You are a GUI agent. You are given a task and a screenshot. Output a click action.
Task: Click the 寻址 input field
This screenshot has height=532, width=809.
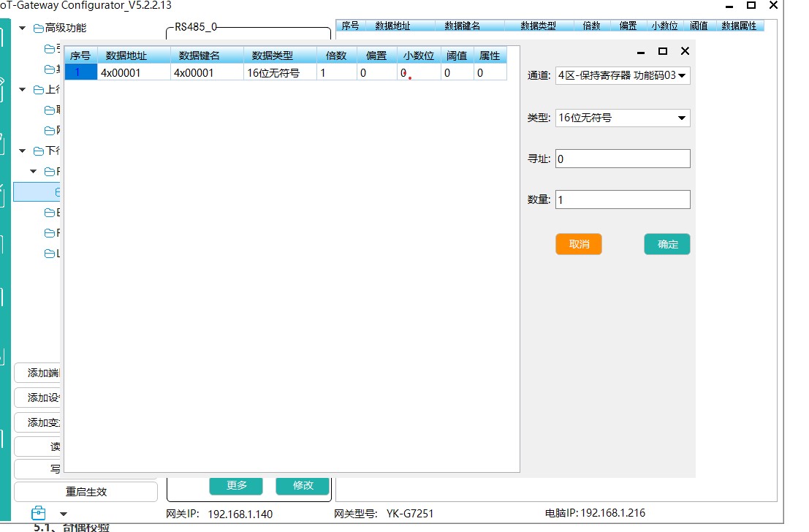point(623,159)
